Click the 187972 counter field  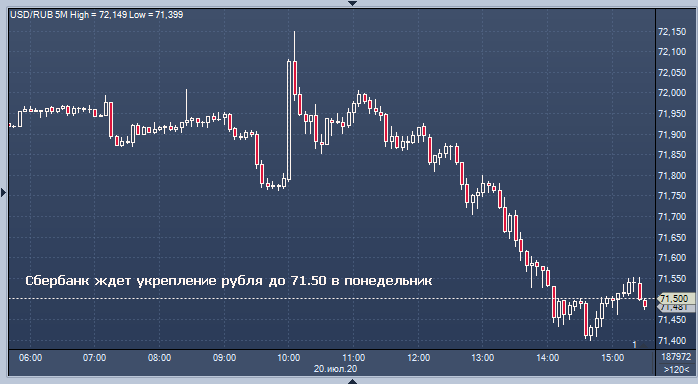(676, 357)
